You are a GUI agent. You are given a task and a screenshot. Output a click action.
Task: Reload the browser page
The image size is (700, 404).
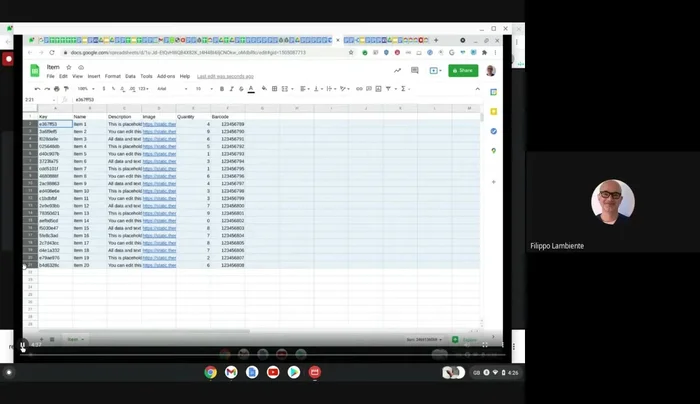pos(52,53)
